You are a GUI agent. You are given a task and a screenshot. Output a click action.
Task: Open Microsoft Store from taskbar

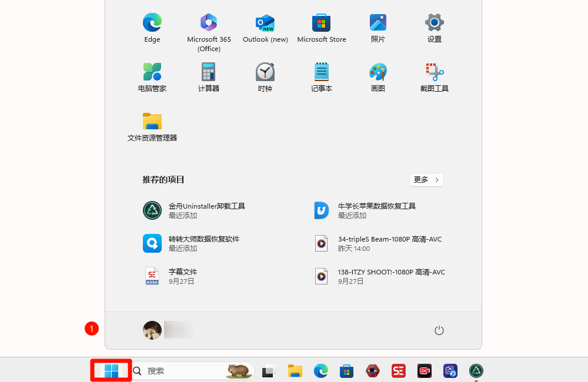346,371
